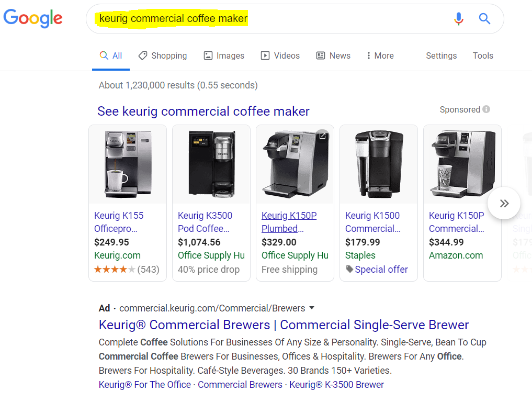Viewport: 532px width, 402px height.
Task: Click the Keurig.com seller name
Action: [117, 255]
